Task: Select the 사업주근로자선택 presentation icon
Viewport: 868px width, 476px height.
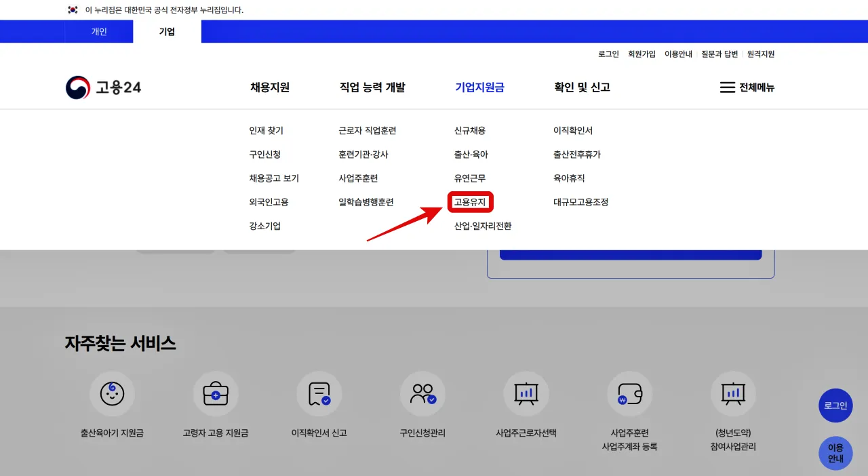Action: click(x=526, y=393)
